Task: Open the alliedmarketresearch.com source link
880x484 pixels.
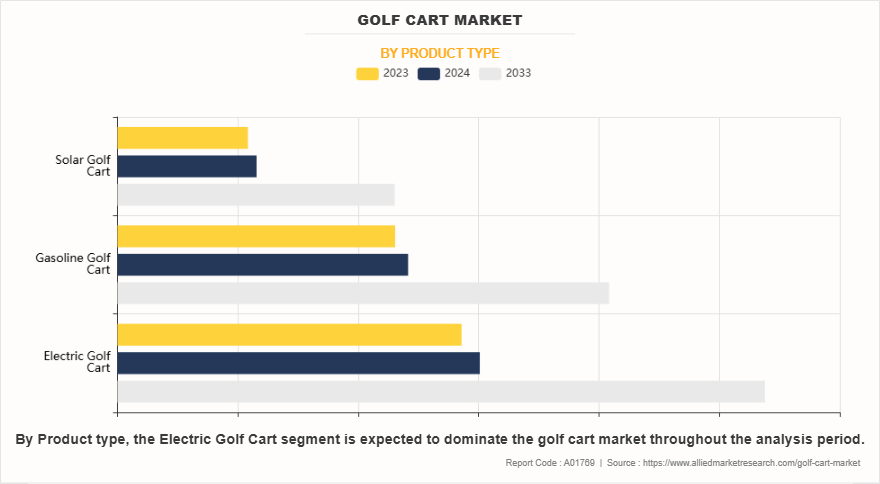Action: click(751, 463)
